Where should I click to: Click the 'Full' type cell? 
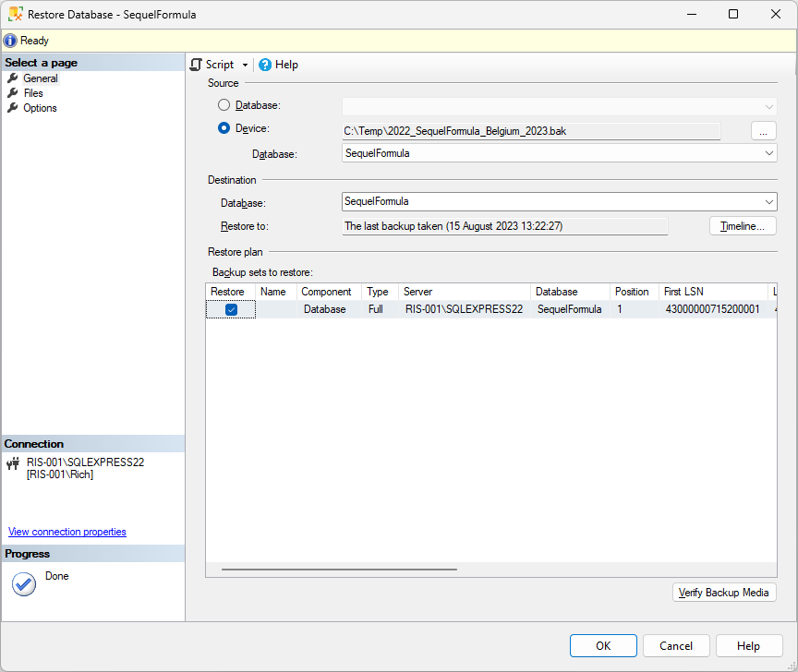click(380, 309)
